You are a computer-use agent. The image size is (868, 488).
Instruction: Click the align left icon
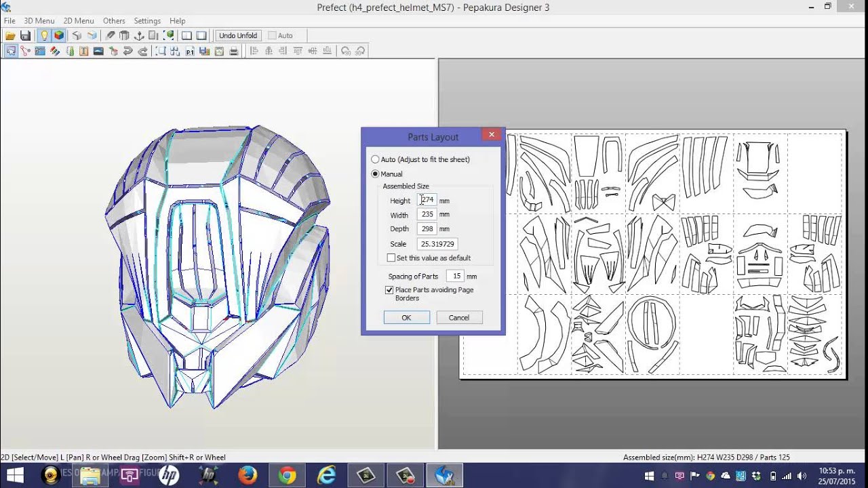(255, 51)
